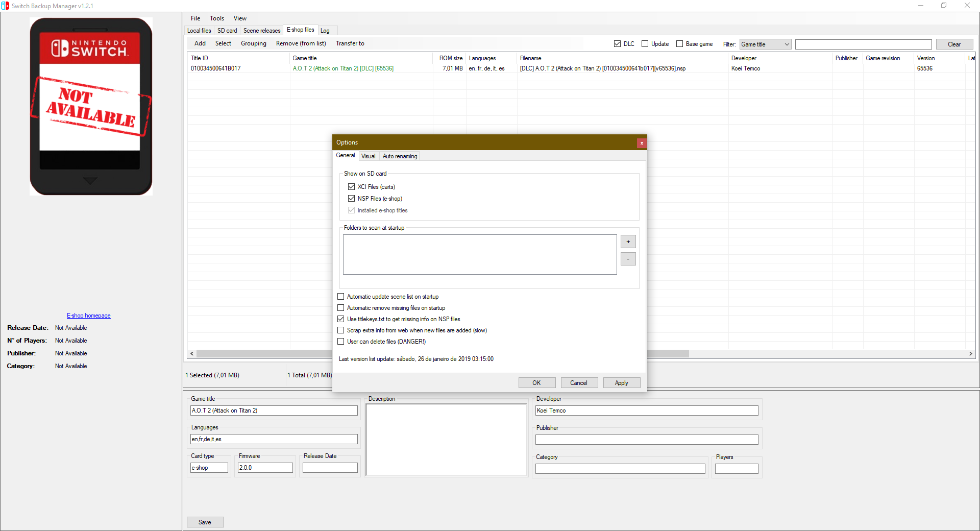980x531 pixels.
Task: Click Remove (from list)
Action: [x=301, y=43]
